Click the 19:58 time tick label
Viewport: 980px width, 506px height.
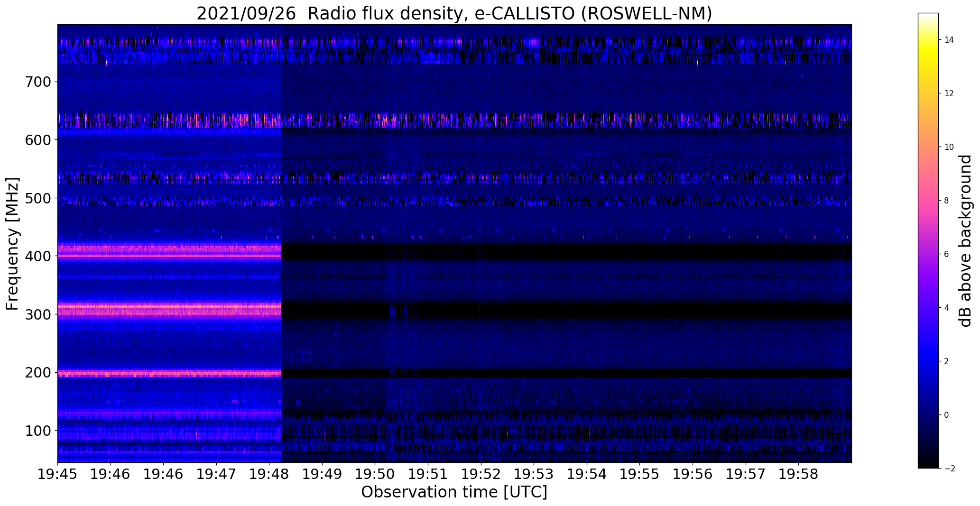(798, 474)
